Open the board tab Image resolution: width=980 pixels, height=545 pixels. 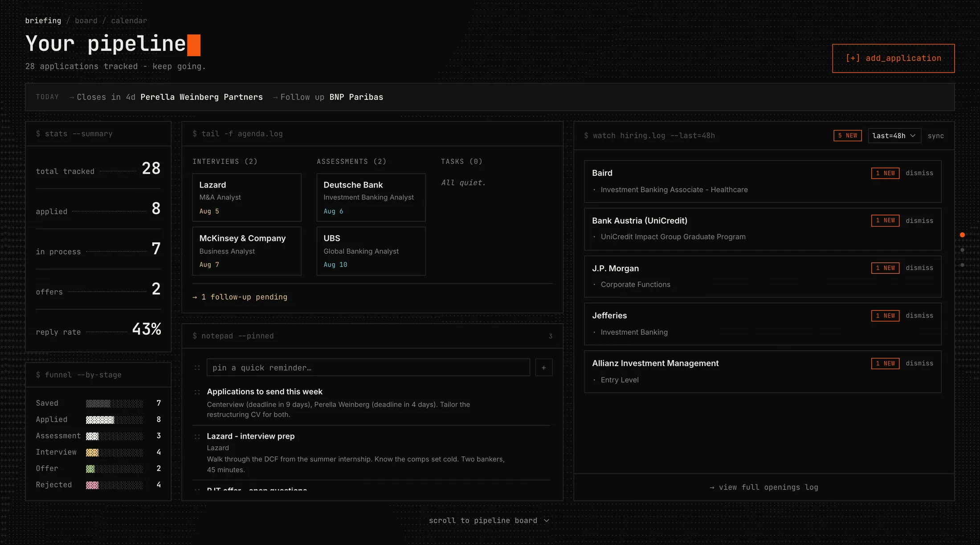[x=86, y=20]
